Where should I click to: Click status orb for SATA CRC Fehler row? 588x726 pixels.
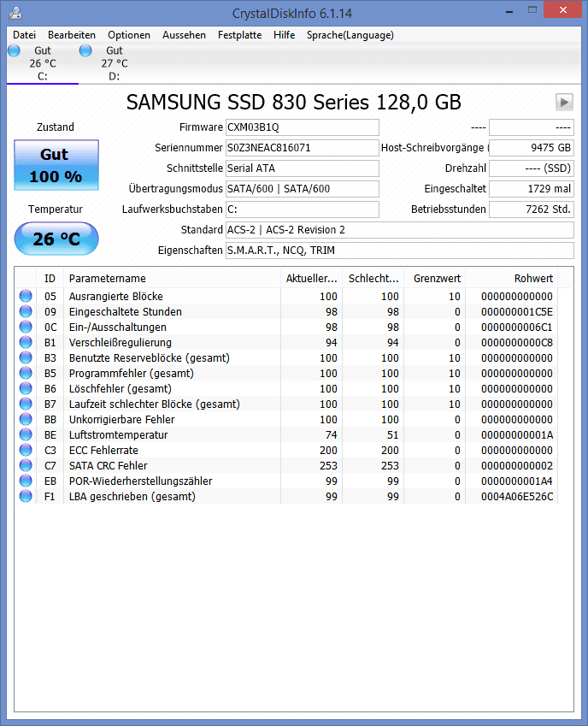26,465
